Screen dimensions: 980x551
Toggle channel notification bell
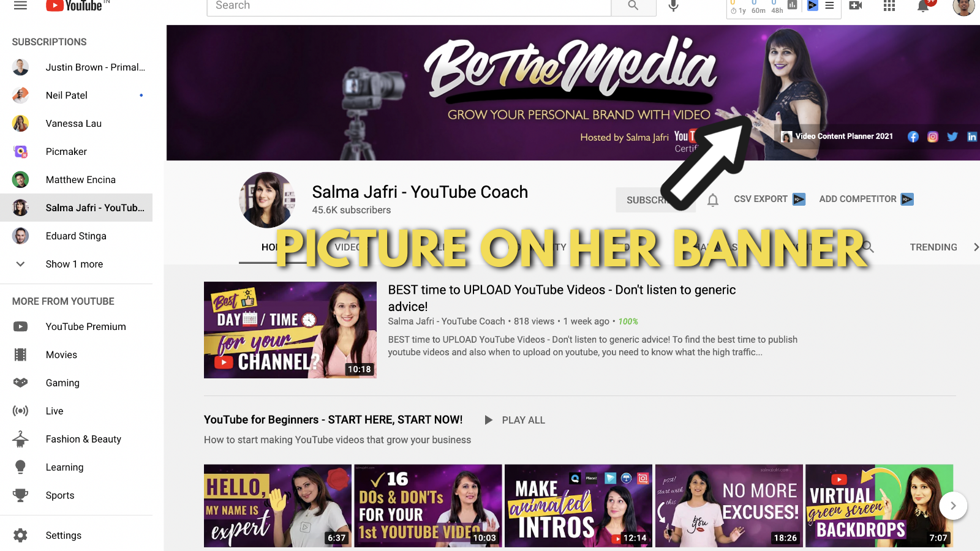point(713,200)
